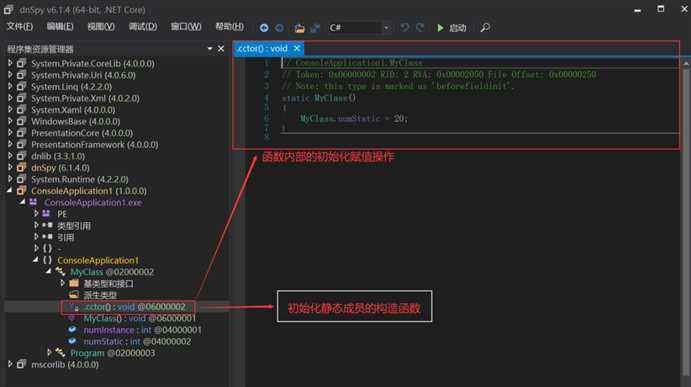Open the 编辑(E) menu
Screen dimensions: 691x387
60,27
